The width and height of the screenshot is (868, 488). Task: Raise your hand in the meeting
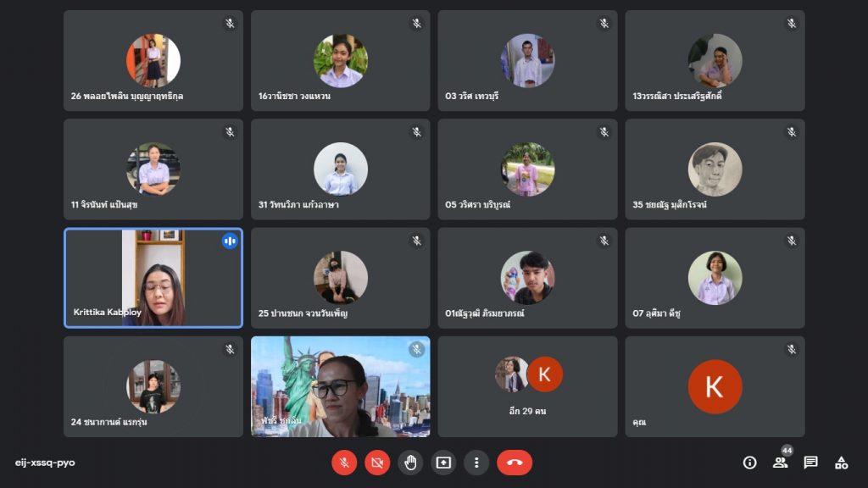[x=410, y=463]
